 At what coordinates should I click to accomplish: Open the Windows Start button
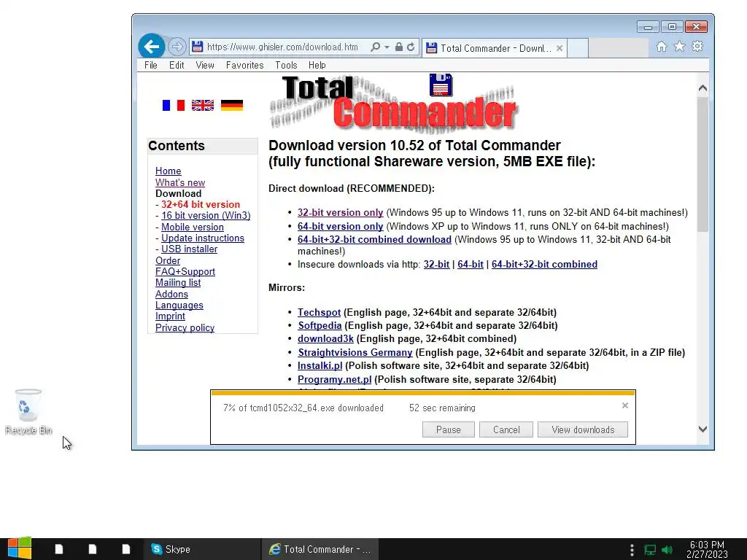[x=20, y=549]
